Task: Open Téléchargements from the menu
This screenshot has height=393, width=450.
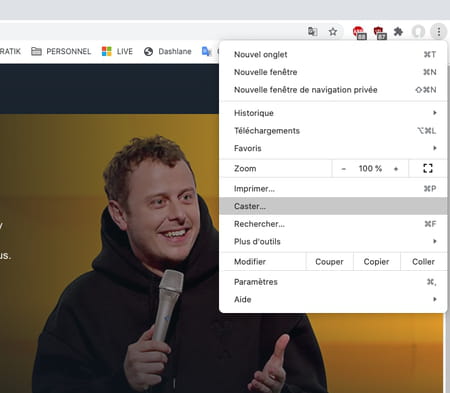Action: click(x=333, y=131)
